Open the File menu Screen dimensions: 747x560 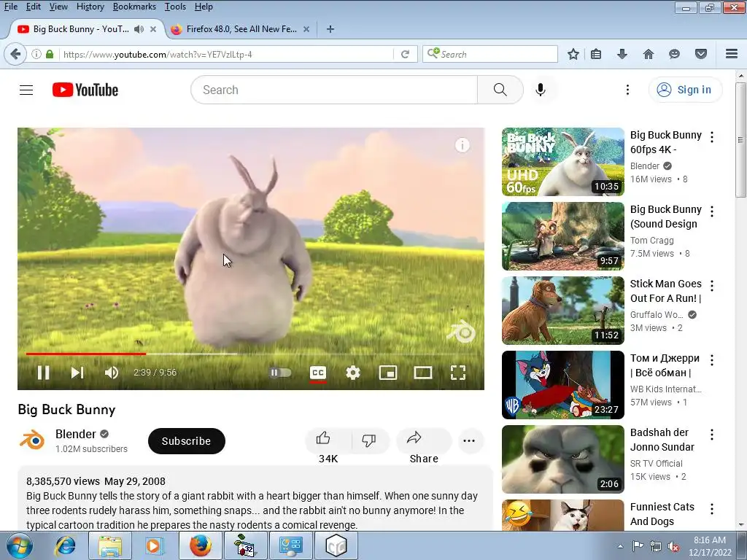pyautogui.click(x=10, y=7)
